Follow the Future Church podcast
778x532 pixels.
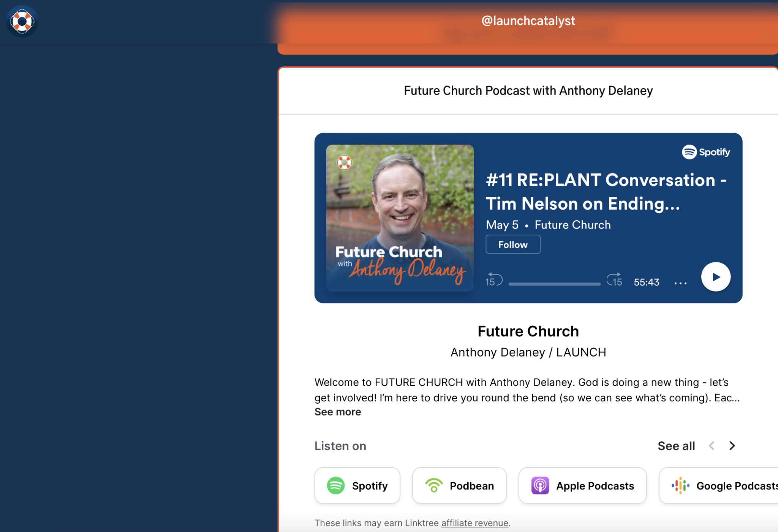(x=513, y=244)
